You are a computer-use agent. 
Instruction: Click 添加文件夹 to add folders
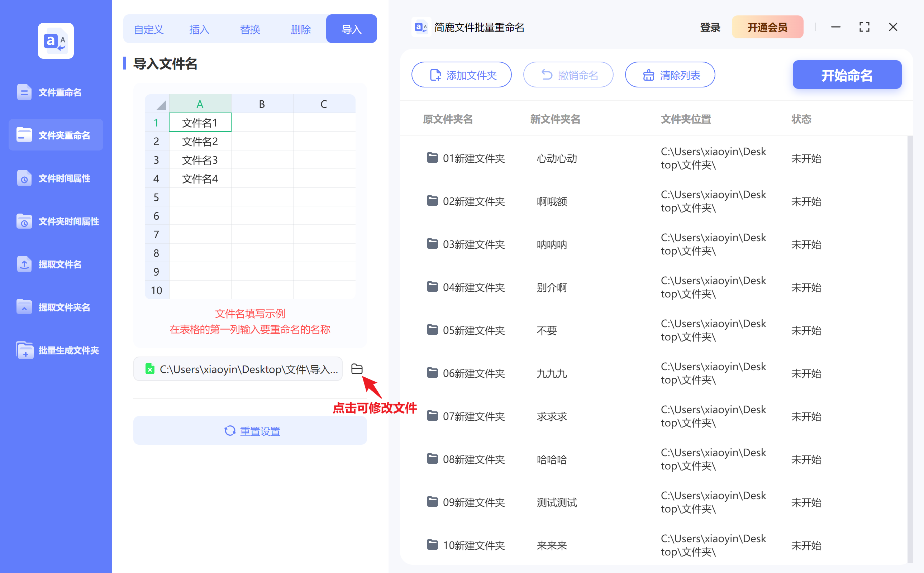(461, 75)
